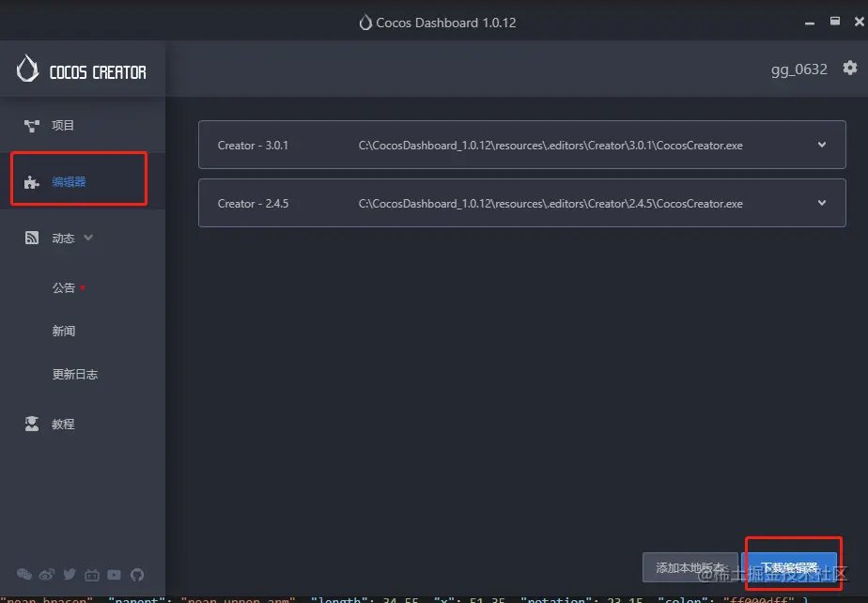
Task: Click the Creator 3.0.1 install path text
Action: point(550,145)
